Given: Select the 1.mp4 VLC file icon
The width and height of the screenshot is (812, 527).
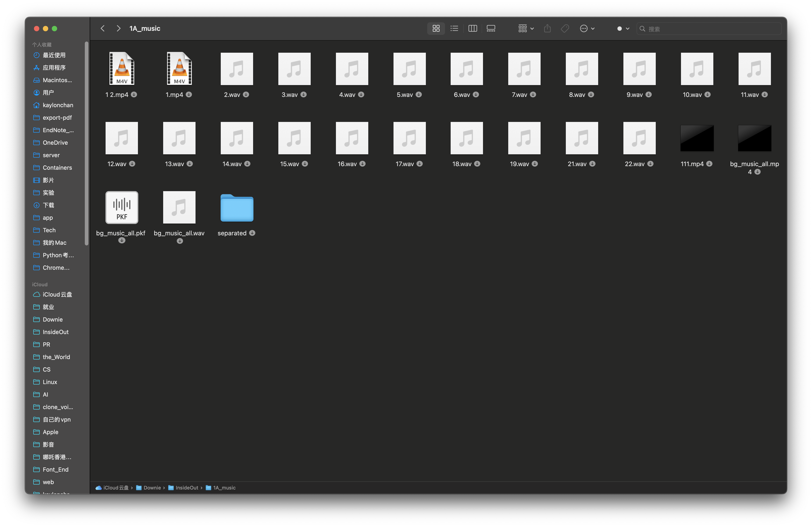Looking at the screenshot, I should tap(179, 69).
